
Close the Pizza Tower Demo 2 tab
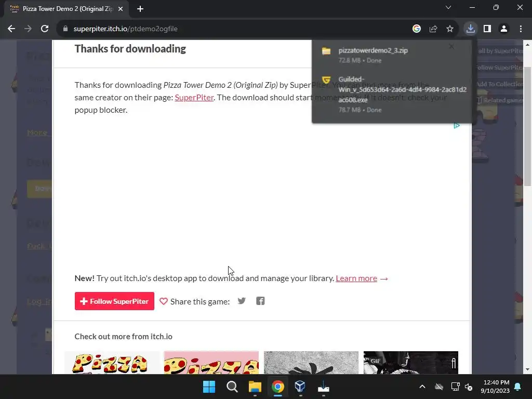click(121, 9)
